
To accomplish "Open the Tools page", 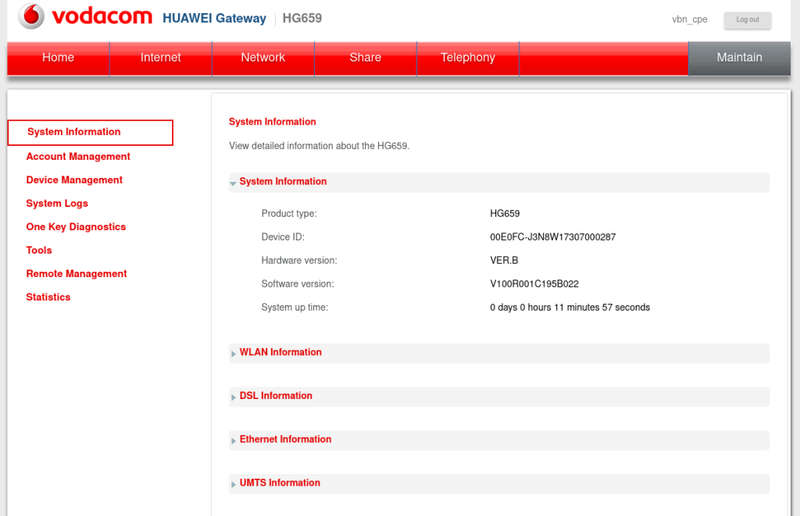I will [x=39, y=250].
